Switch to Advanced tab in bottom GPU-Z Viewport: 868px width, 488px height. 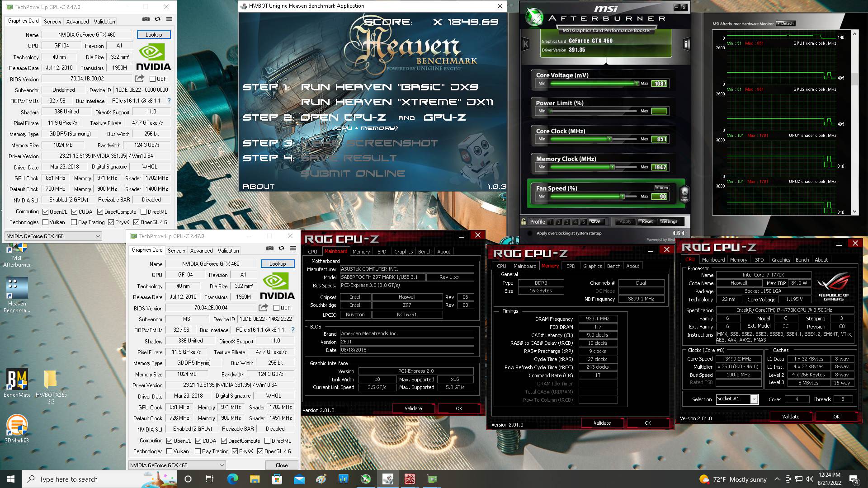point(201,250)
